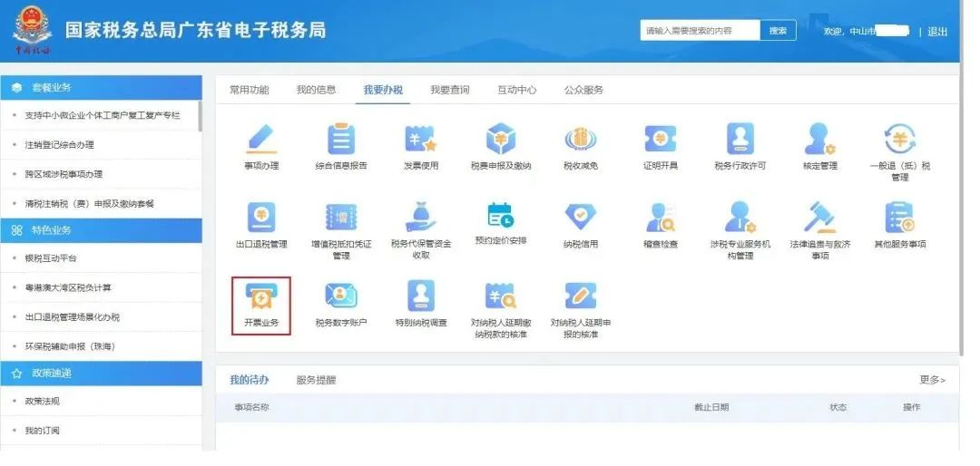Viewport: 980px width, 466px height.
Task: Open 跨区域涉税事项办理 sidebar link
Action: point(64,174)
